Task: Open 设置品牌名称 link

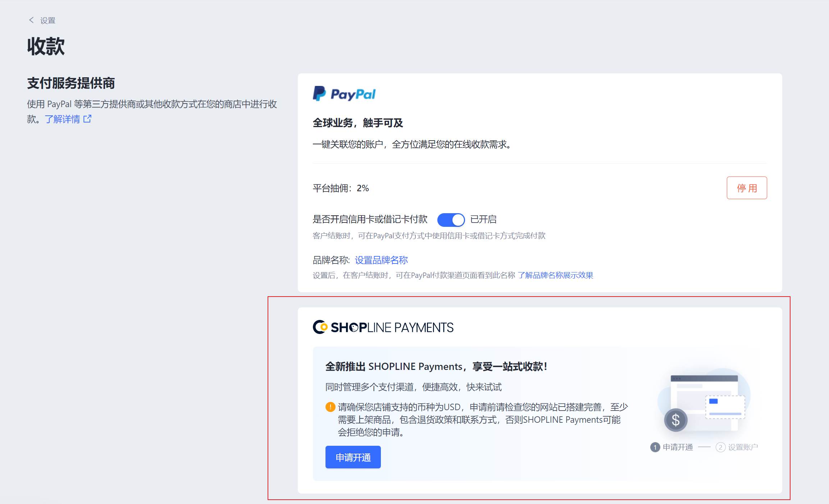Action: pyautogui.click(x=381, y=260)
